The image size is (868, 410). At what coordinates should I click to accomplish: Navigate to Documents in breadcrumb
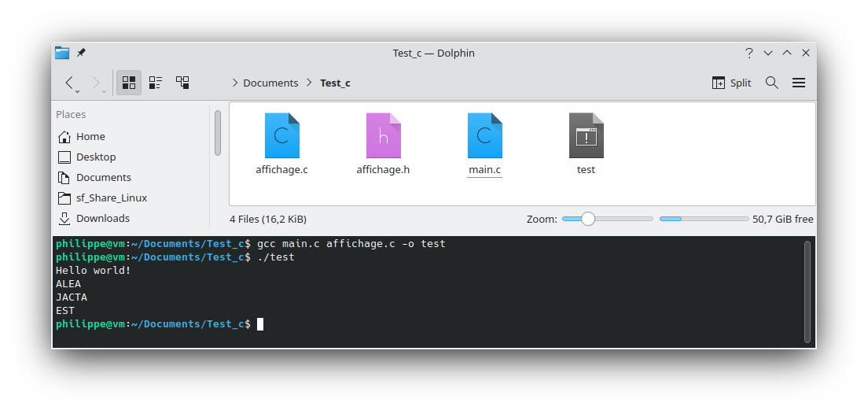pos(270,83)
